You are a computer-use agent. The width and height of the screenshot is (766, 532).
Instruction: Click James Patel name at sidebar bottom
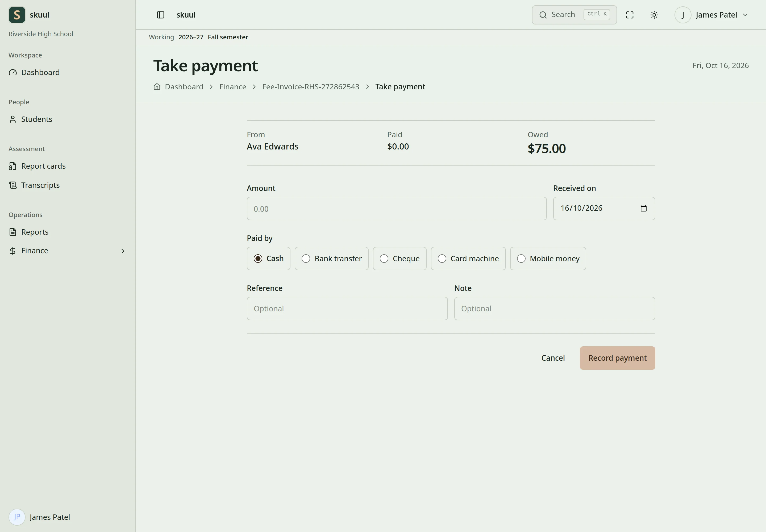point(50,517)
